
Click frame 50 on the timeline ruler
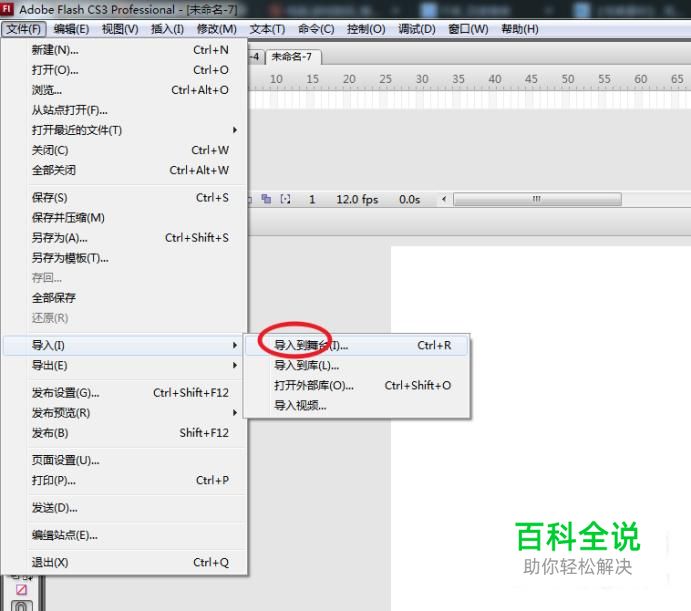point(568,79)
